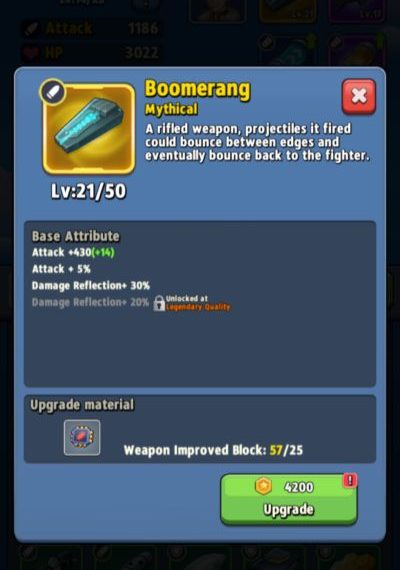Tap the dimmed heart HP icon
400x570 pixels.
click(31, 53)
